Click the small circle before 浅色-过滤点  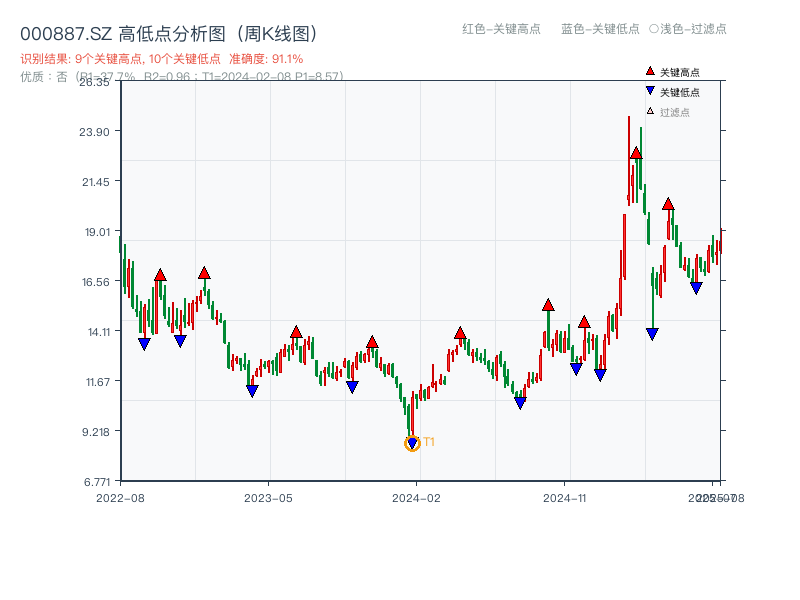pos(654,29)
